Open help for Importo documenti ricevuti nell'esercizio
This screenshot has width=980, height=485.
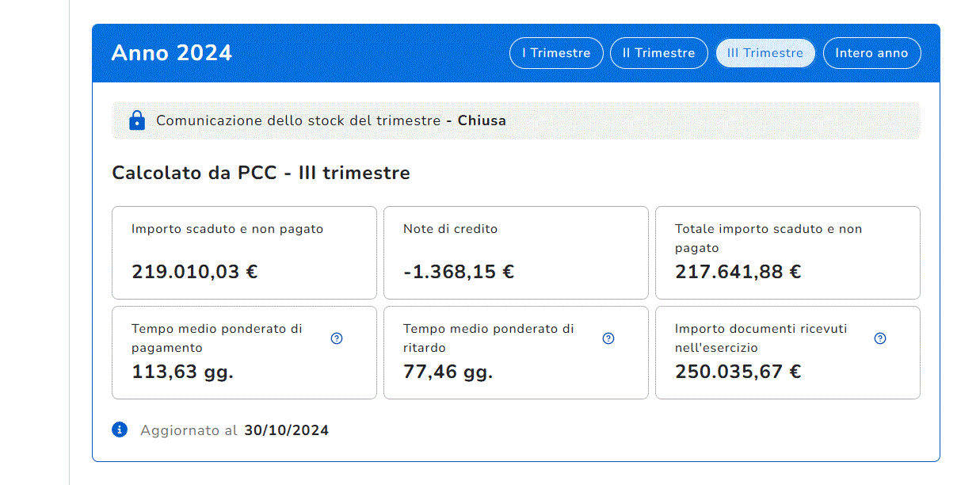coord(879,338)
